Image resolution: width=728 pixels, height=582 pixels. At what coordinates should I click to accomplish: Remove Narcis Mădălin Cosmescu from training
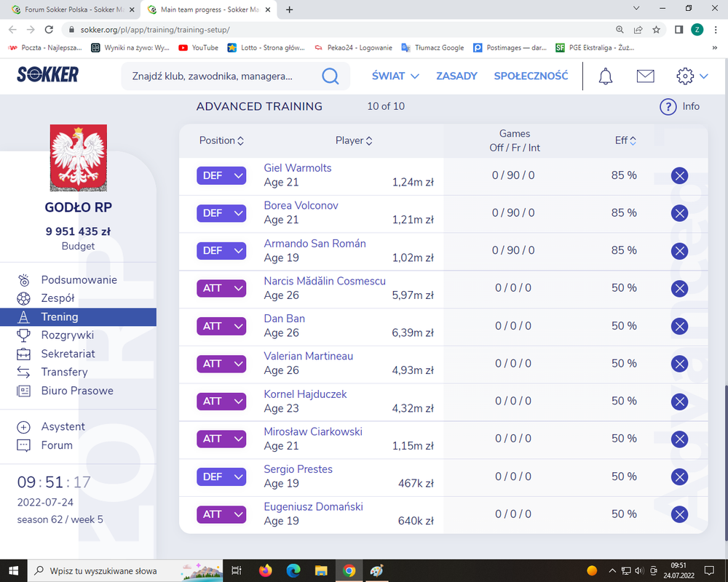[x=679, y=288]
